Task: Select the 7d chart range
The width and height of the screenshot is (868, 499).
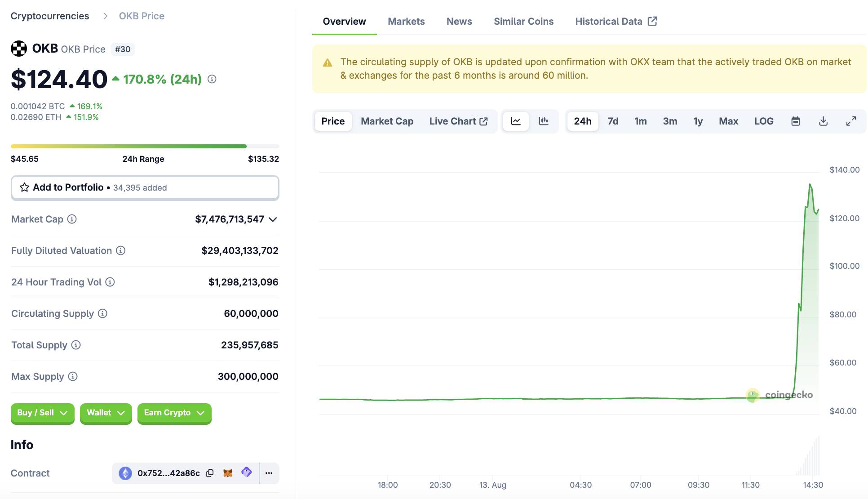Action: (x=613, y=121)
